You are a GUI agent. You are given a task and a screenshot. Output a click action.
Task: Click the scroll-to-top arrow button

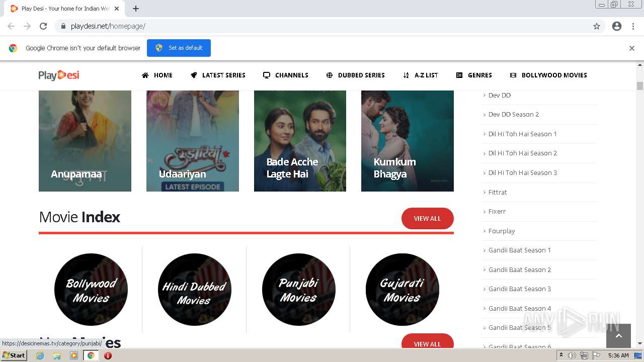tap(619, 336)
